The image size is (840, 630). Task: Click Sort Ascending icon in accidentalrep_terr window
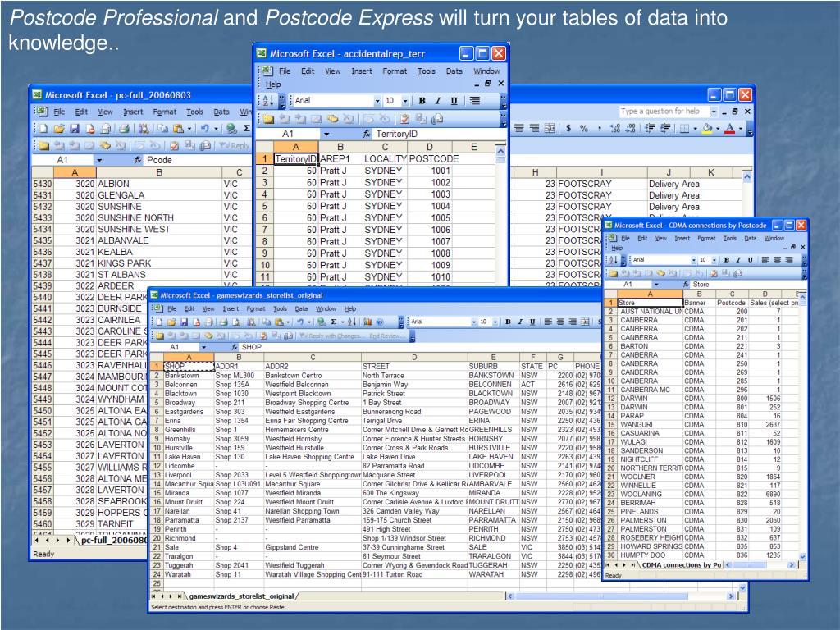[268, 101]
